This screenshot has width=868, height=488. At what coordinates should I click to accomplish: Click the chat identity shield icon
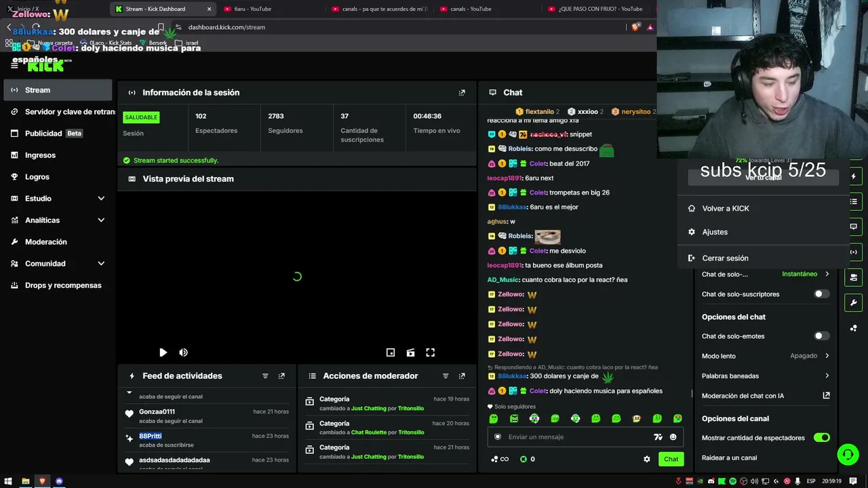coord(498,437)
